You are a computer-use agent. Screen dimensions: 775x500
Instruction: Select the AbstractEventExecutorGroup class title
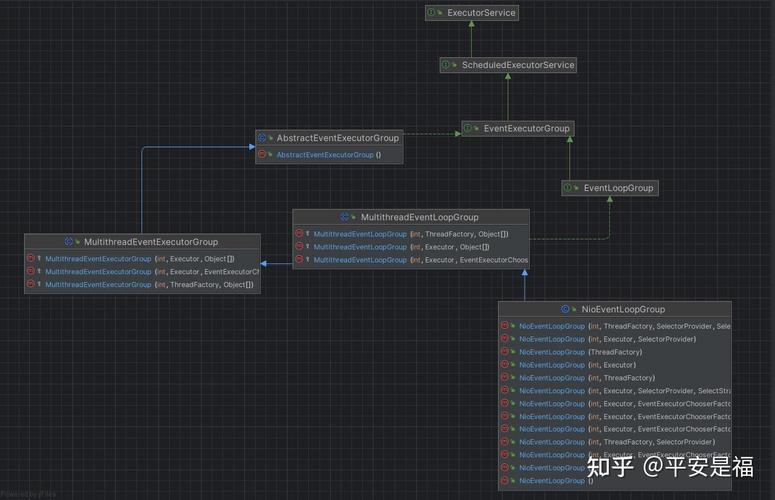[338, 138]
